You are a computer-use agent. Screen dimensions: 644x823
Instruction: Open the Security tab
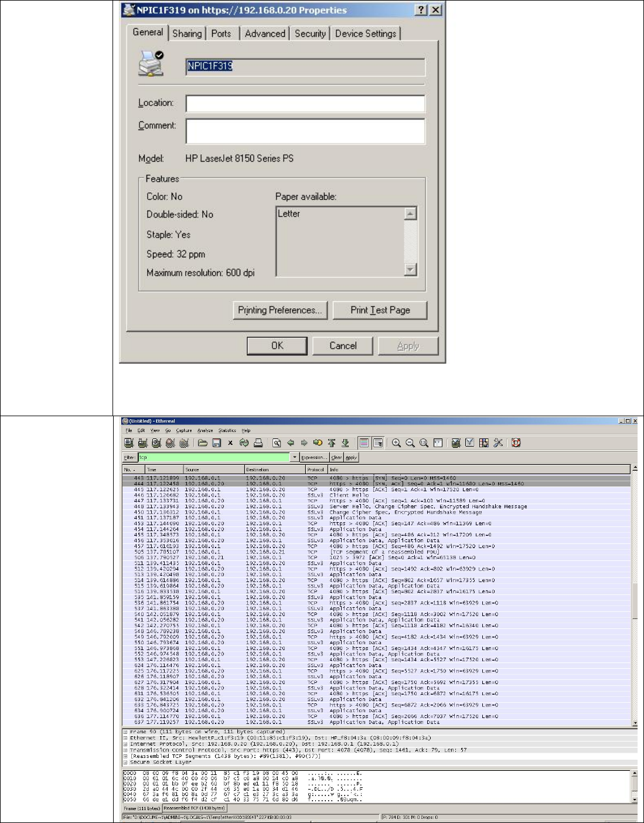[310, 34]
